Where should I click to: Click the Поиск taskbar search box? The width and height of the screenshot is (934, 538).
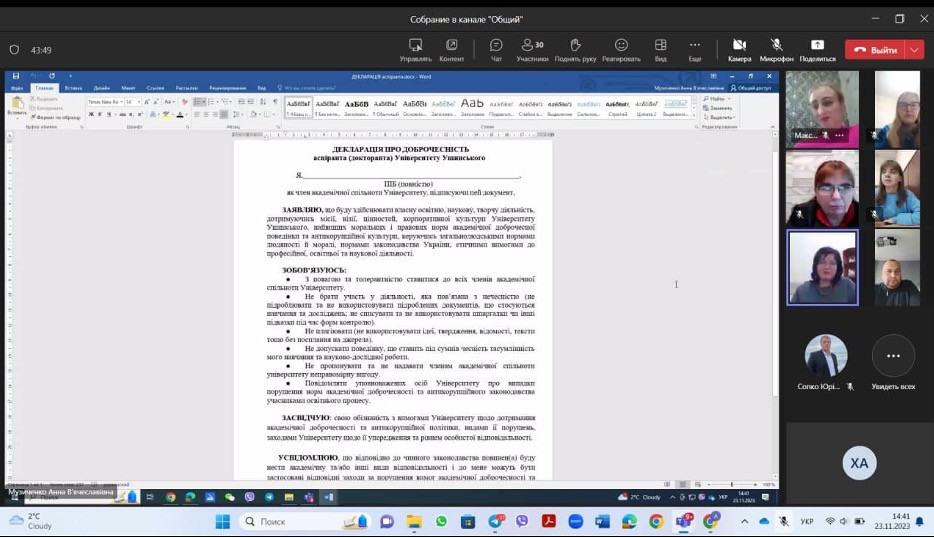point(300,521)
